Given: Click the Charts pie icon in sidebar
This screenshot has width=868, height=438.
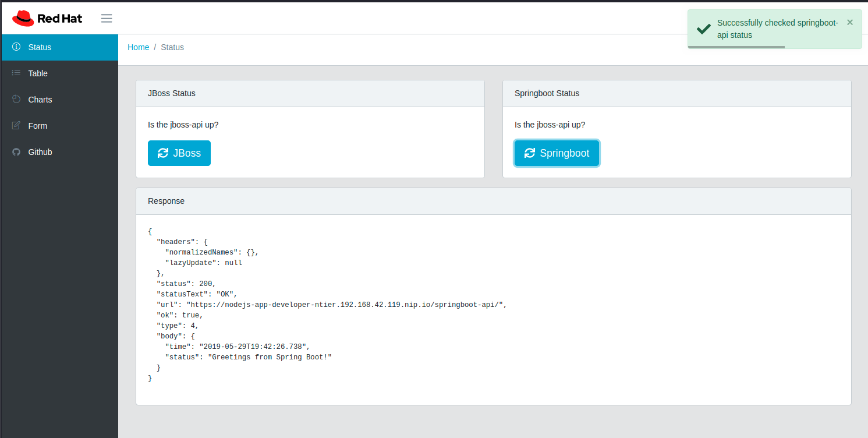Looking at the screenshot, I should tap(16, 99).
